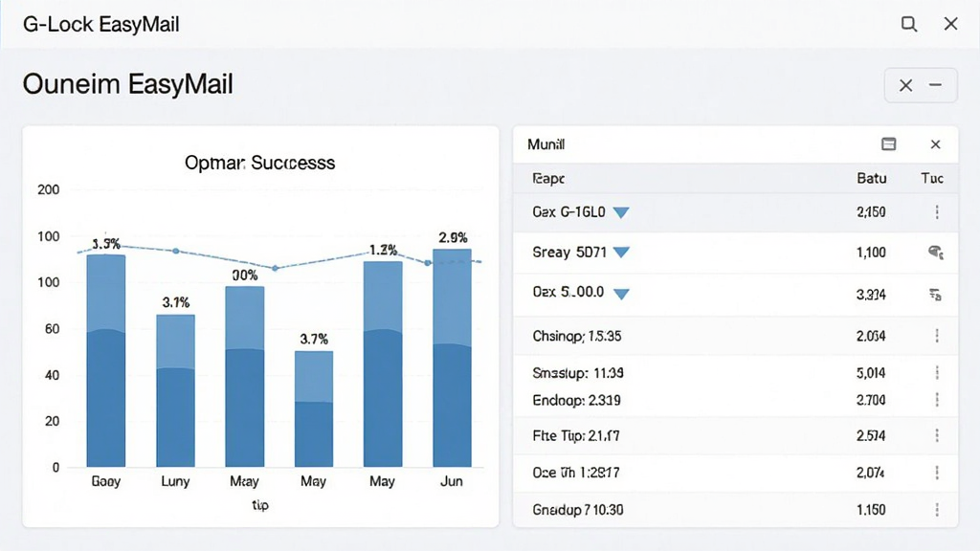Click the 00% bar label
Screen dimensions: 980x551
(245, 275)
